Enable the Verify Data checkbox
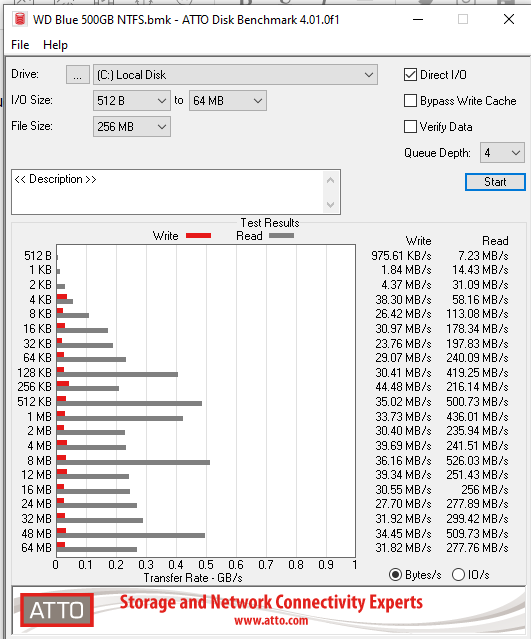The width and height of the screenshot is (531, 639). point(410,127)
